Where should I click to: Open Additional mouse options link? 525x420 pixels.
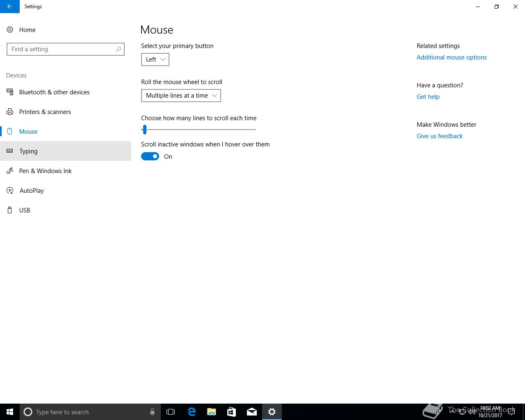[452, 57]
